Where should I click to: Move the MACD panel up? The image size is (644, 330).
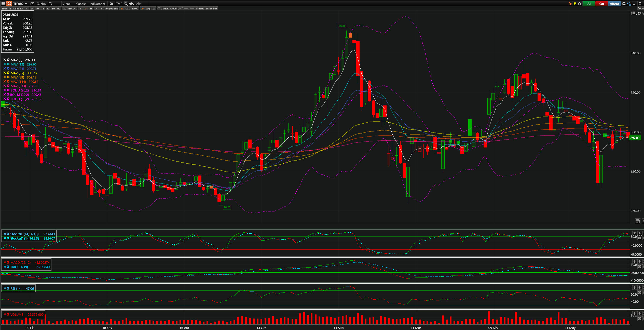coord(635,261)
